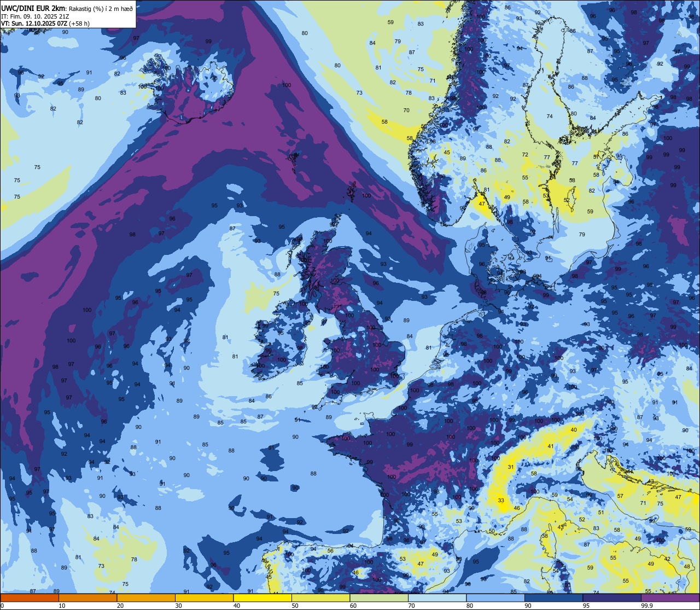
Task: Click the 0–10 dark orange legend swatch
Action: tap(30, 598)
